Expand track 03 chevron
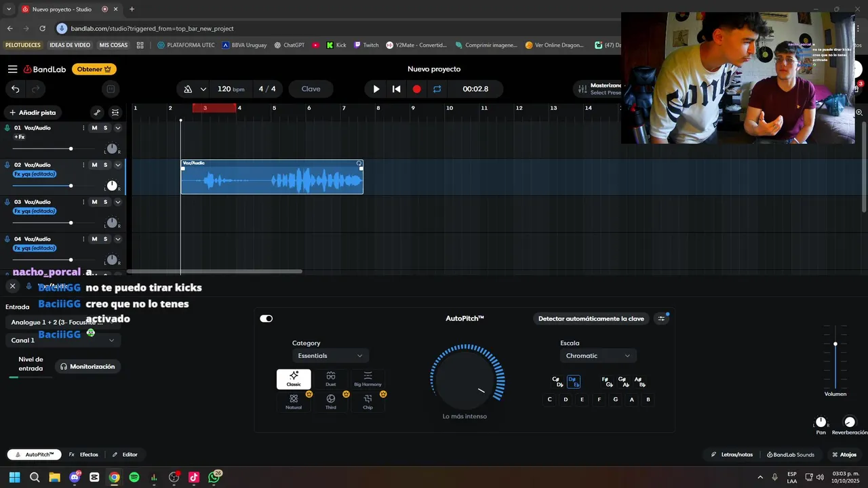 pyautogui.click(x=117, y=202)
